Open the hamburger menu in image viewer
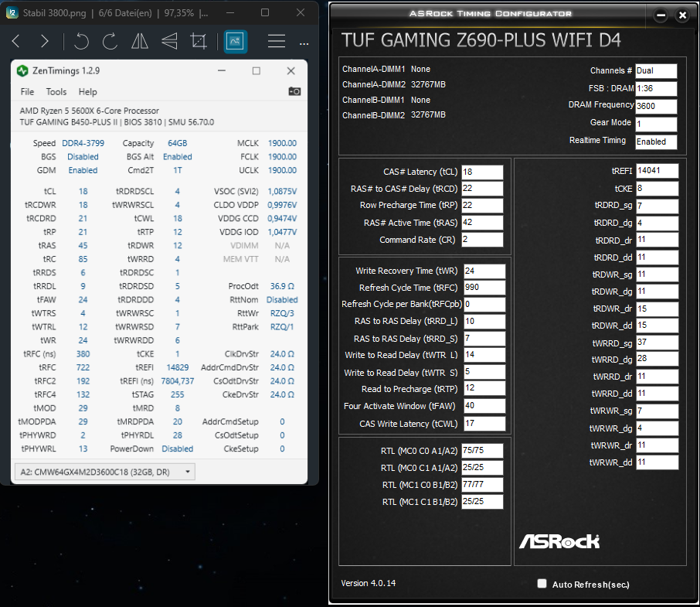This screenshot has width=700, height=607. 277,42
